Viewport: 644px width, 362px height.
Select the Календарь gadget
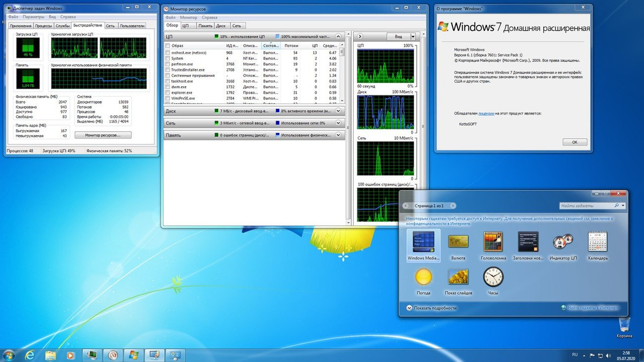click(598, 245)
